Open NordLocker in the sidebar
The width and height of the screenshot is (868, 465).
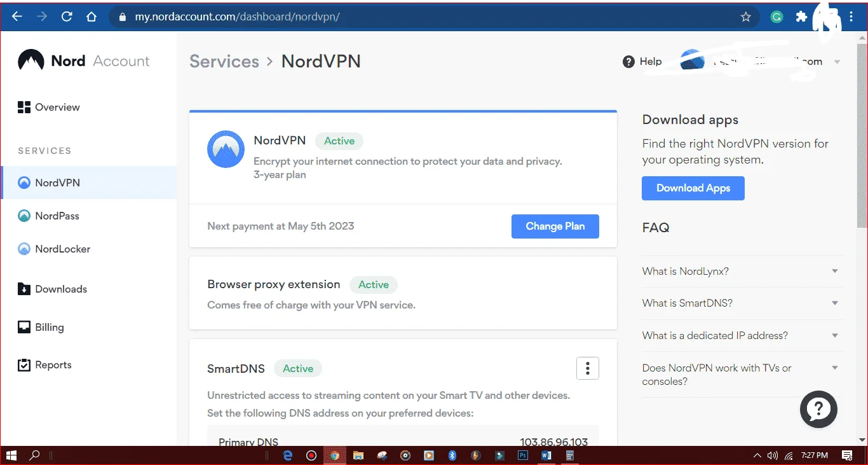point(54,249)
